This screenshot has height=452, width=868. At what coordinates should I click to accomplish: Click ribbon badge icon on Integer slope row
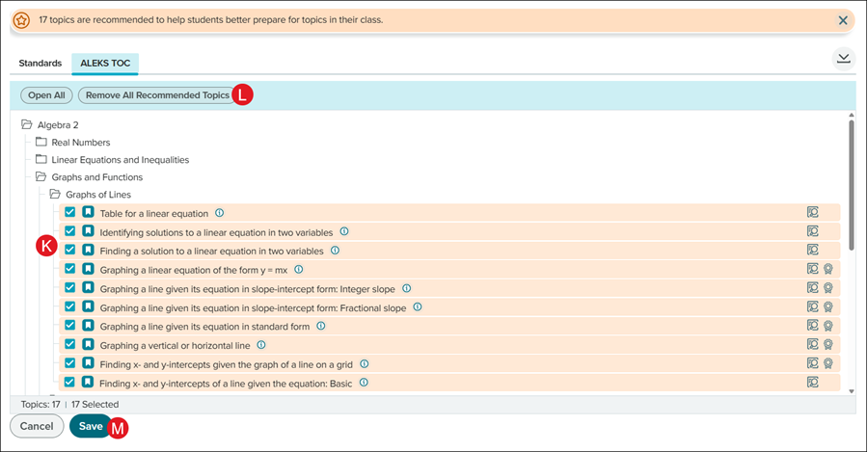coord(827,288)
